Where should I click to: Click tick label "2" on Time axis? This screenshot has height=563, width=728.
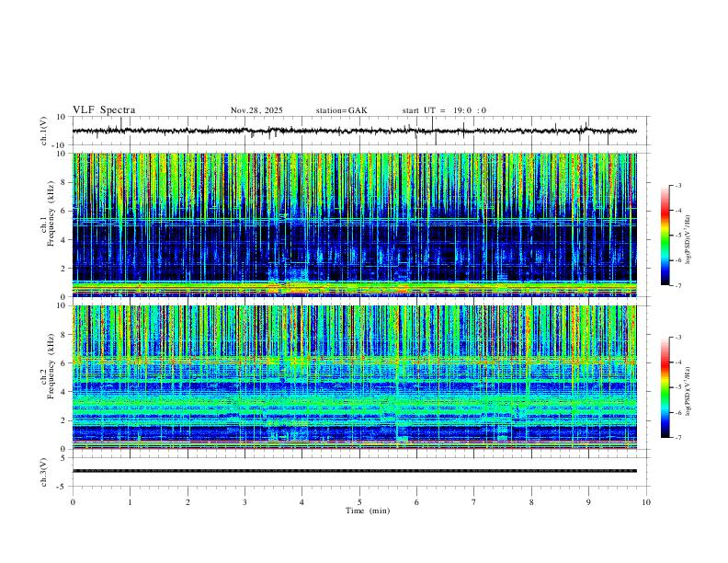tap(188, 502)
